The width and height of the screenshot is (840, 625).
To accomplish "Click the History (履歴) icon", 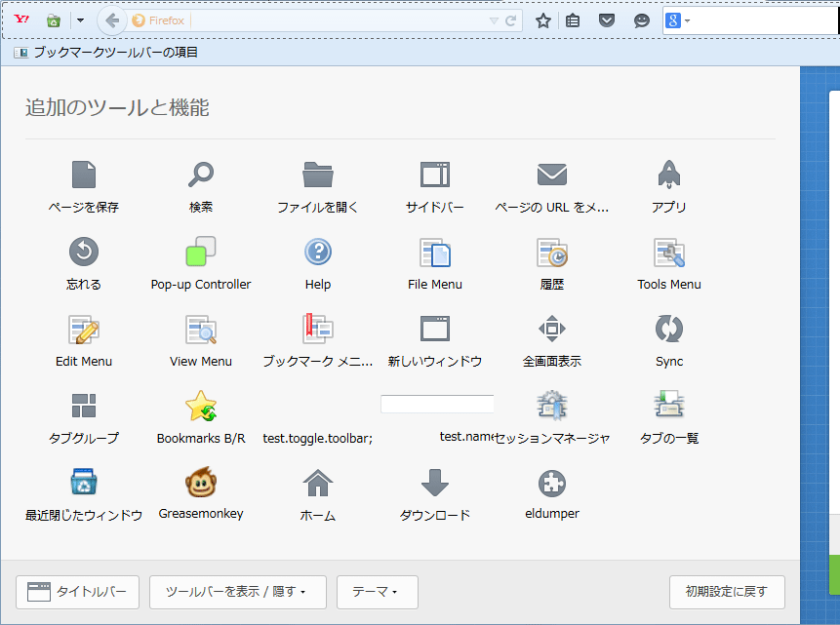I will tap(552, 253).
